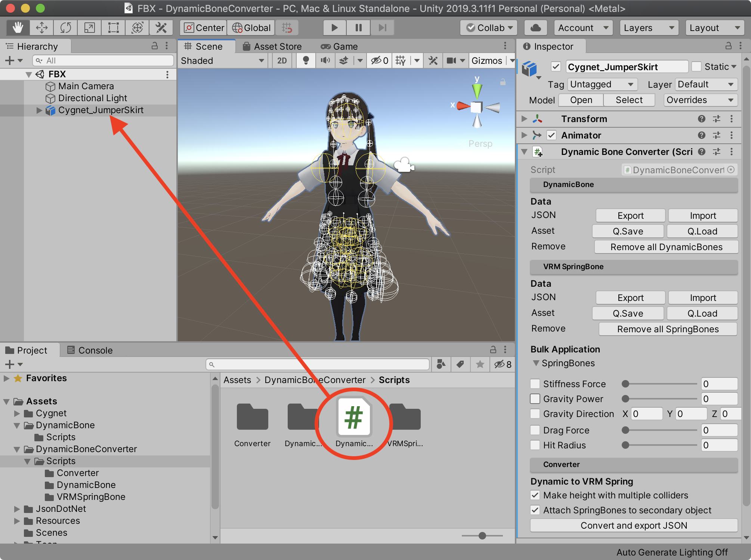Viewport: 751px width, 560px height.
Task: Select the Move tool
Action: [41, 27]
